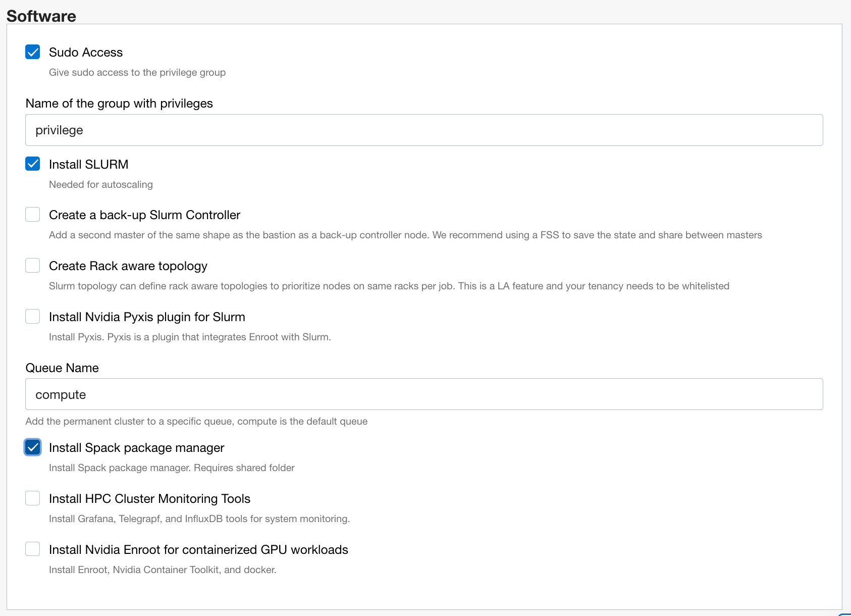Click the privilege group name field

tap(424, 130)
